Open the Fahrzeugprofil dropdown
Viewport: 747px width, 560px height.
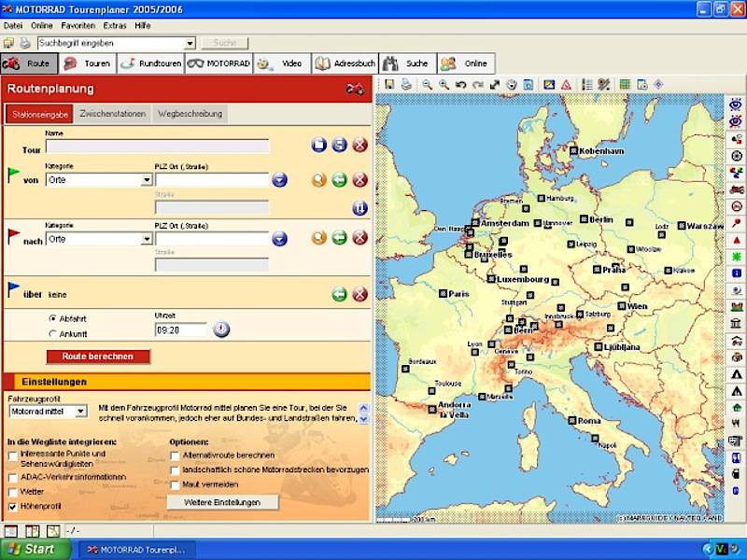81,411
